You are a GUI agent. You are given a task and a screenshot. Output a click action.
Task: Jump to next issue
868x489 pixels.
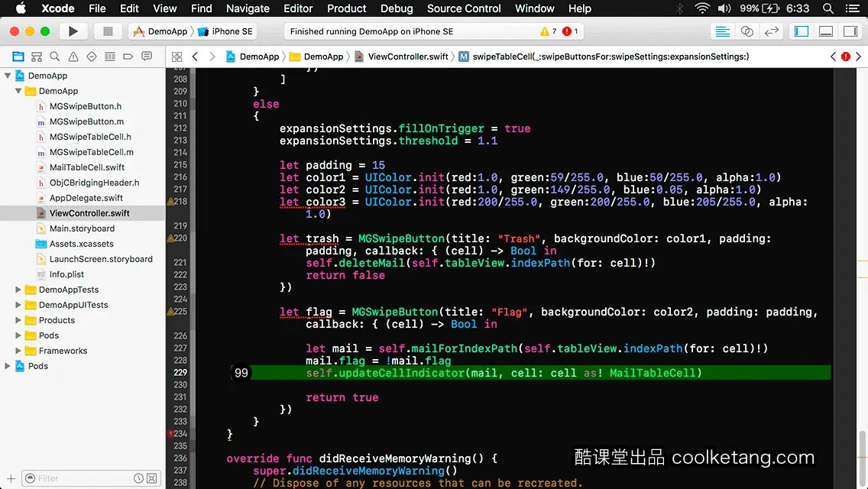859,57
